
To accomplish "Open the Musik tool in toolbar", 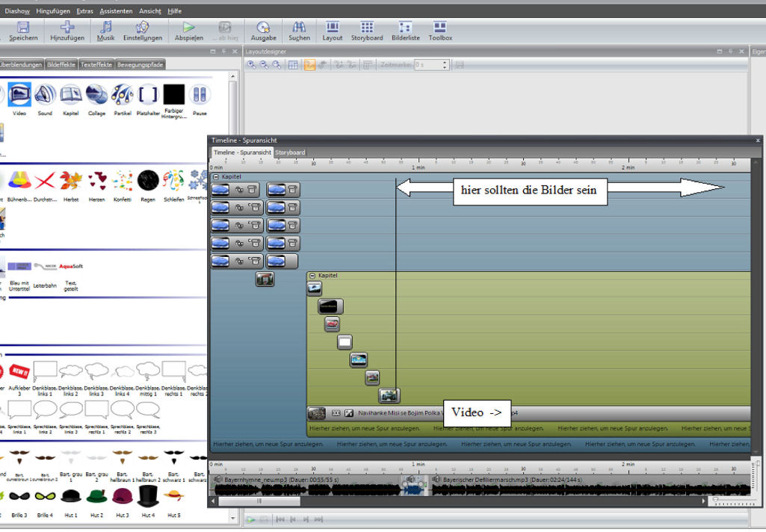I will (x=106, y=31).
